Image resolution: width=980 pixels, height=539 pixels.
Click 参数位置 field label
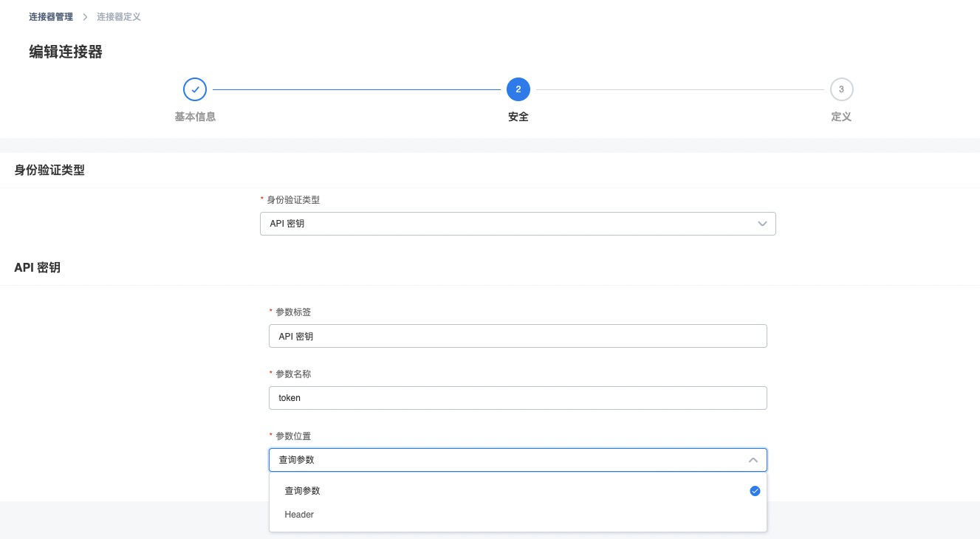tap(293, 436)
